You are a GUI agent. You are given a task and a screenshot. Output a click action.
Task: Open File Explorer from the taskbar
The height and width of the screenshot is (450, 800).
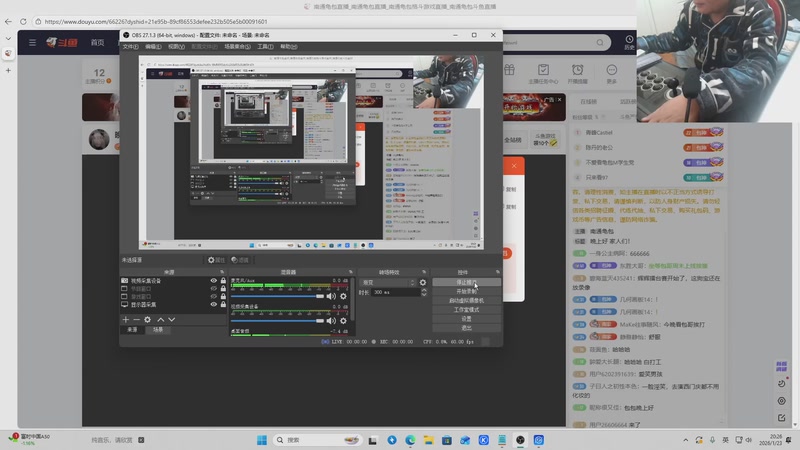tap(429, 440)
